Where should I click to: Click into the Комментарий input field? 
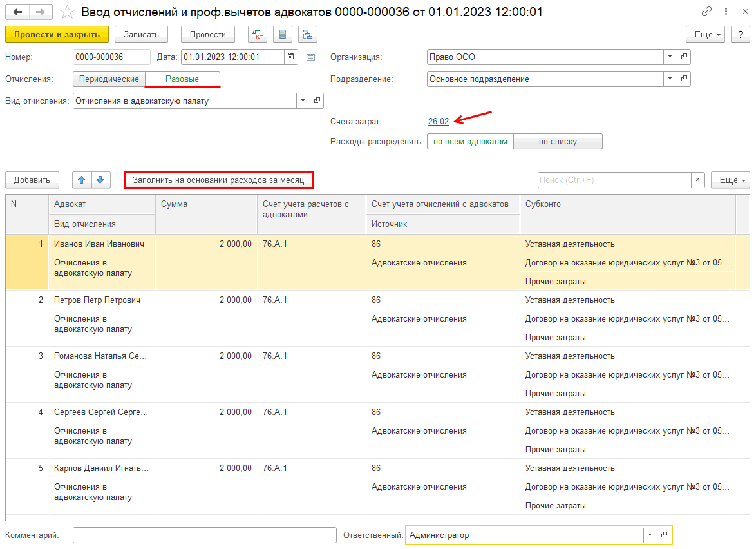click(x=204, y=535)
